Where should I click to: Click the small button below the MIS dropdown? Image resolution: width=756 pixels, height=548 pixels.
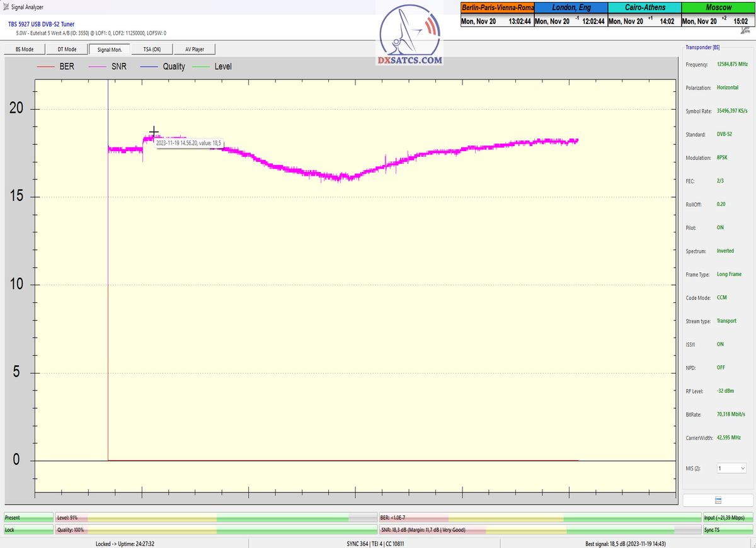(x=718, y=500)
